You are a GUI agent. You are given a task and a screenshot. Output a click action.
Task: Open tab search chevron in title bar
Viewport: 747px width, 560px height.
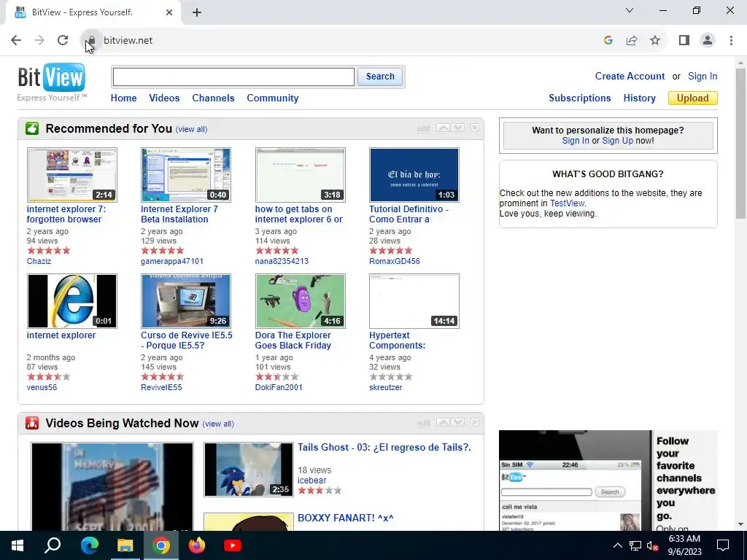[630, 10]
